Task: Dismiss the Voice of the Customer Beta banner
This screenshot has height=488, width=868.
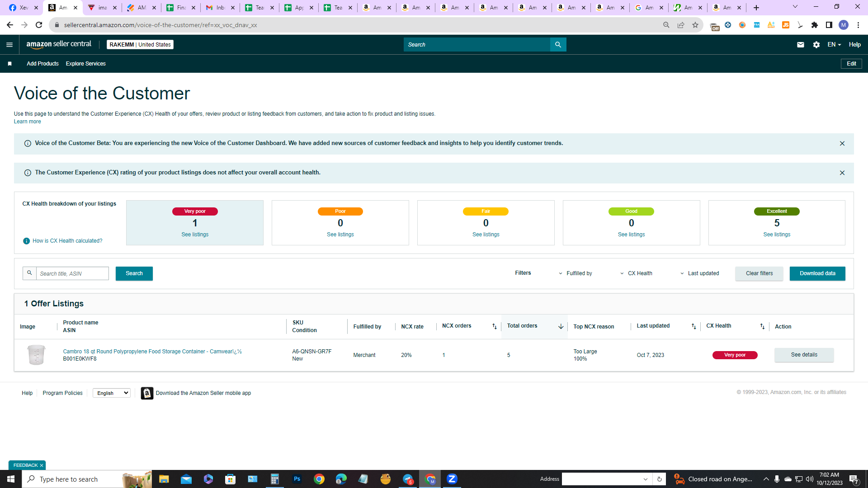Action: 842,144
